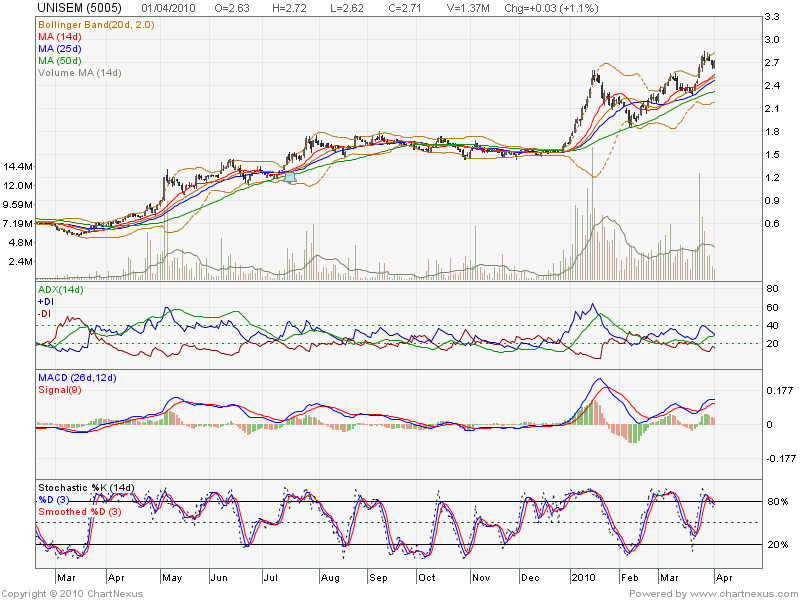800x600 pixels.
Task: Click the 0.177 positive MACD axis label
Action: pyautogui.click(x=780, y=391)
